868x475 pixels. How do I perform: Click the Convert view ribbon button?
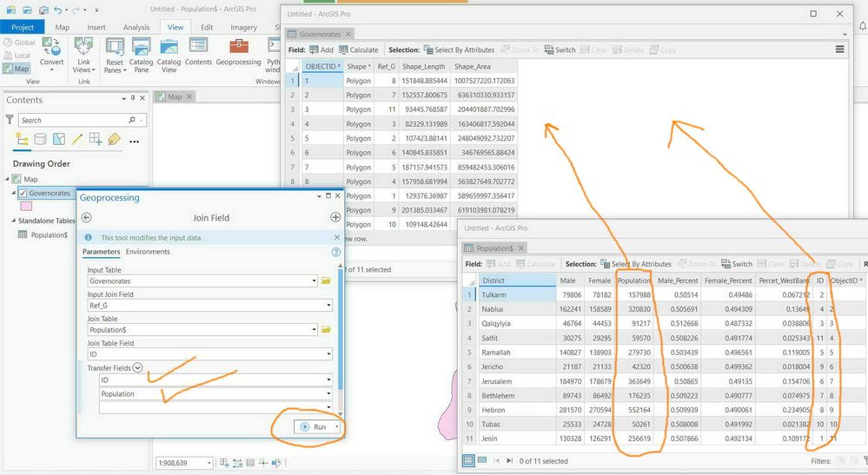point(51,54)
